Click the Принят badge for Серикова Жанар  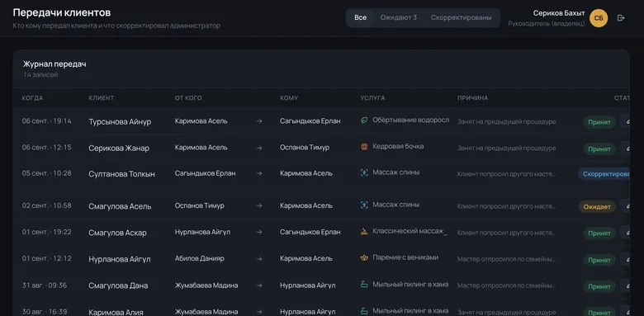[x=599, y=149]
